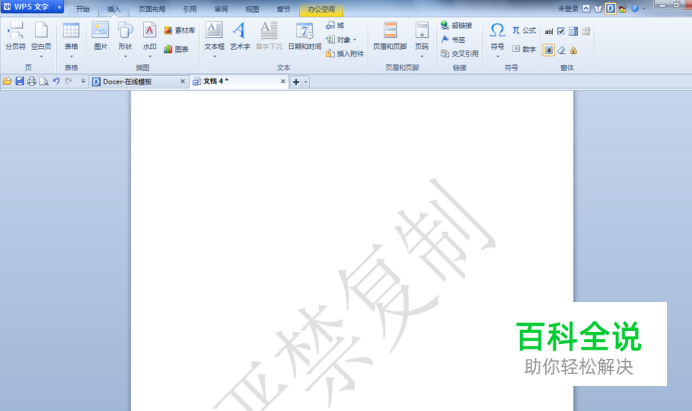
Task: Expand the Page Number (页码) dropdown arrow
Action: [x=422, y=57]
